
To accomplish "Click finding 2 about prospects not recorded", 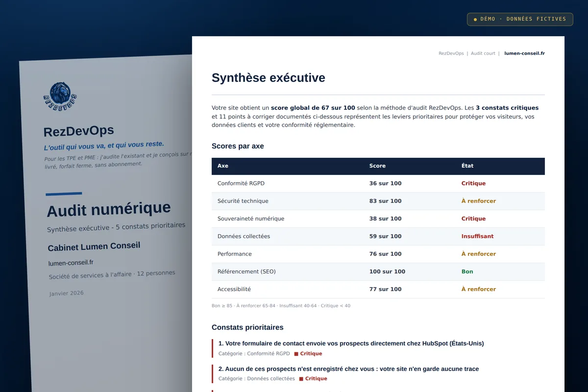I will (348, 369).
